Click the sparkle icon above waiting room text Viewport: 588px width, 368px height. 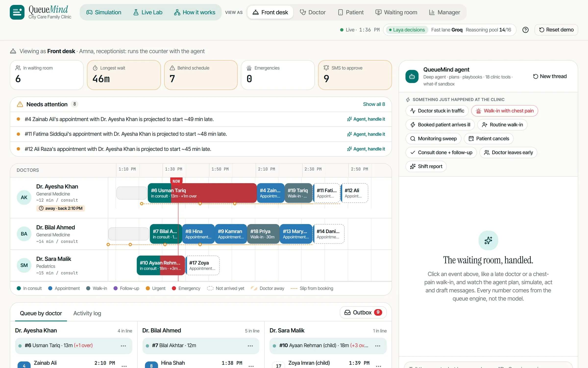coord(488,240)
